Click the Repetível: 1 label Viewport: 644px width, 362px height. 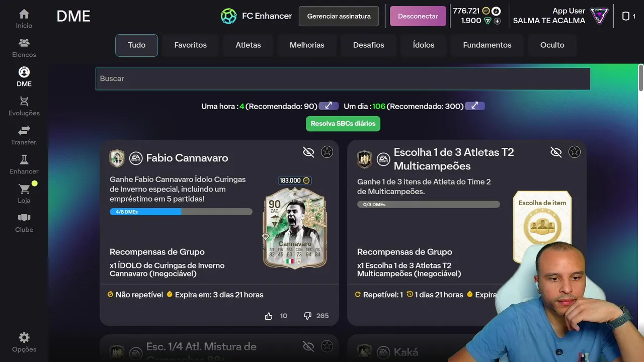[383, 295]
